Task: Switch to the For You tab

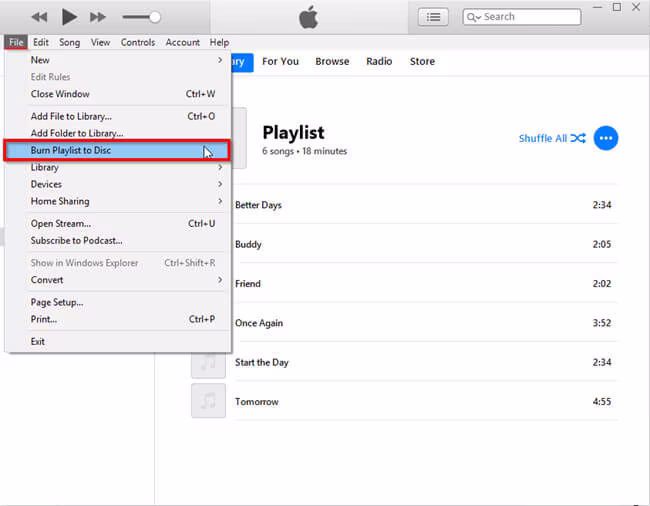Action: pyautogui.click(x=280, y=61)
